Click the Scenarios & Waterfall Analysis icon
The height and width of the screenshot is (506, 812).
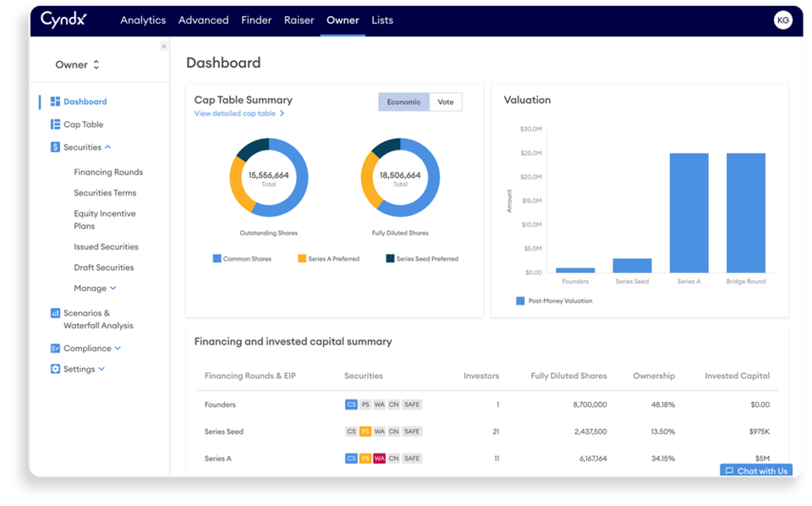(55, 313)
